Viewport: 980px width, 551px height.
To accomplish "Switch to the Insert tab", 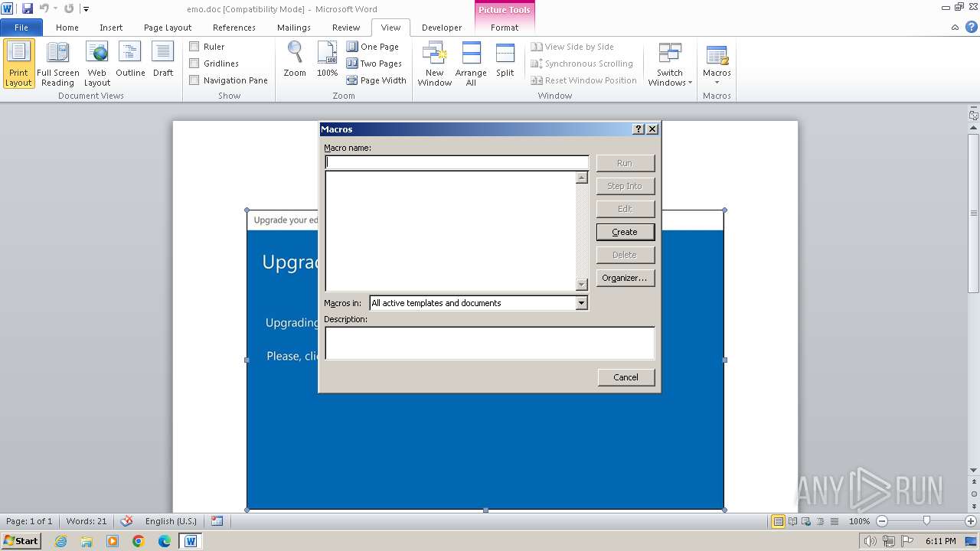I will click(111, 28).
